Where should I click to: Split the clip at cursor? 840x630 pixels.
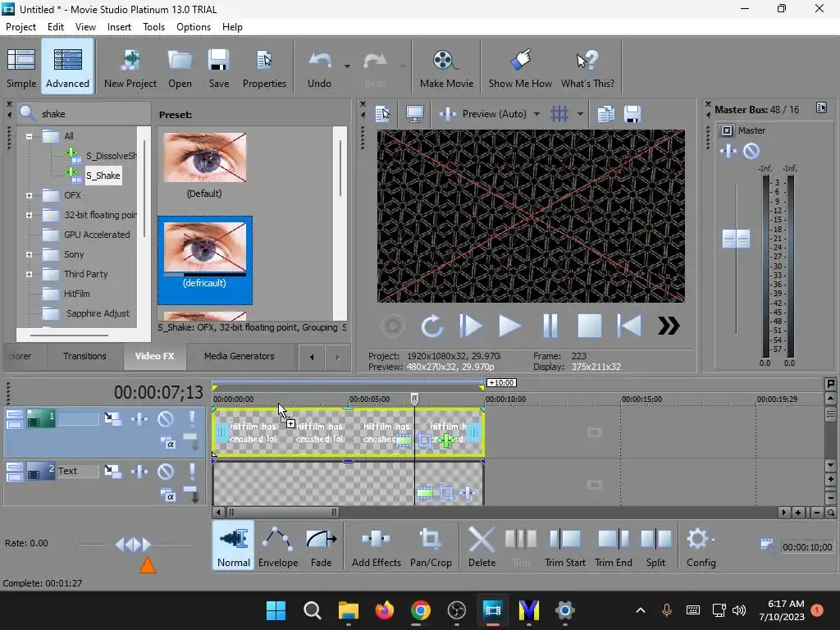tap(655, 546)
